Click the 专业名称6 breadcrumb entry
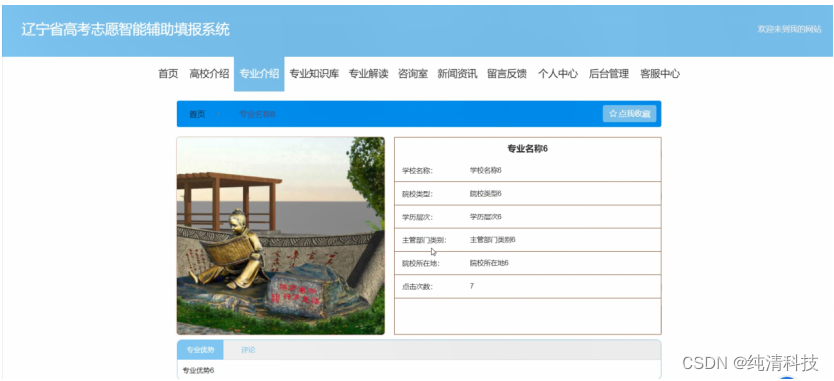 point(257,114)
